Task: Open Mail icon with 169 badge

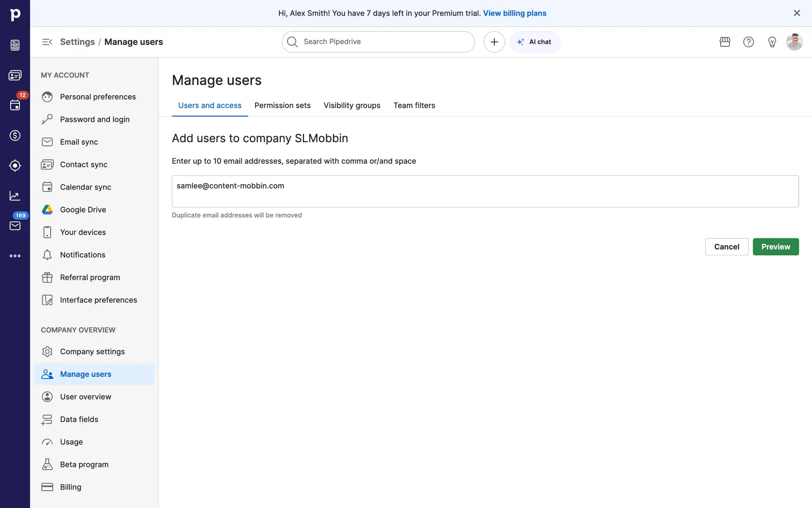Action: (15, 226)
